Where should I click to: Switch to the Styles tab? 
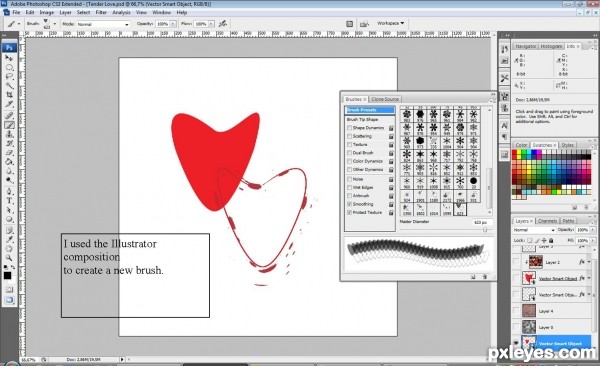[567, 145]
